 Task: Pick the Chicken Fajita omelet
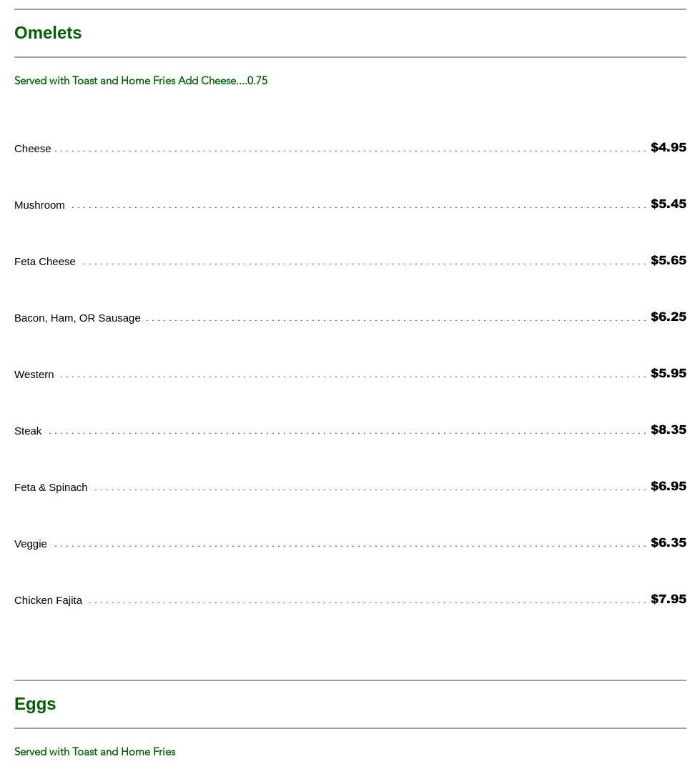pyautogui.click(x=49, y=600)
